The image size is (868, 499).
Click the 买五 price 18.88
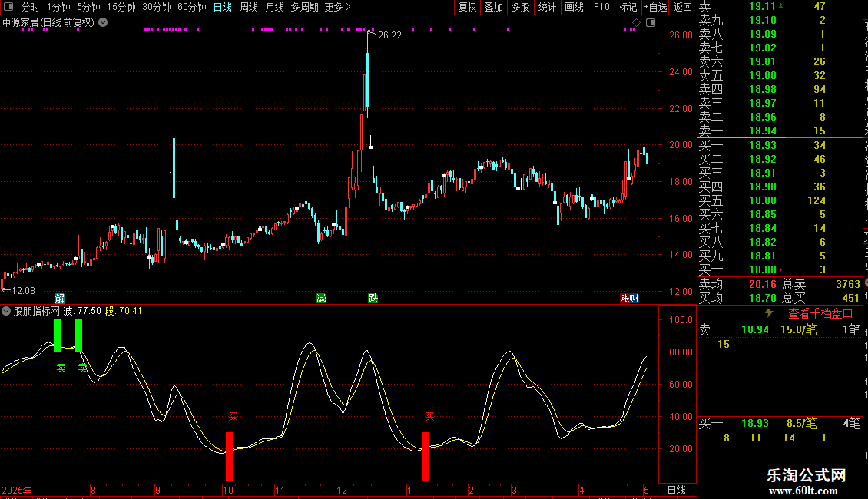(762, 201)
